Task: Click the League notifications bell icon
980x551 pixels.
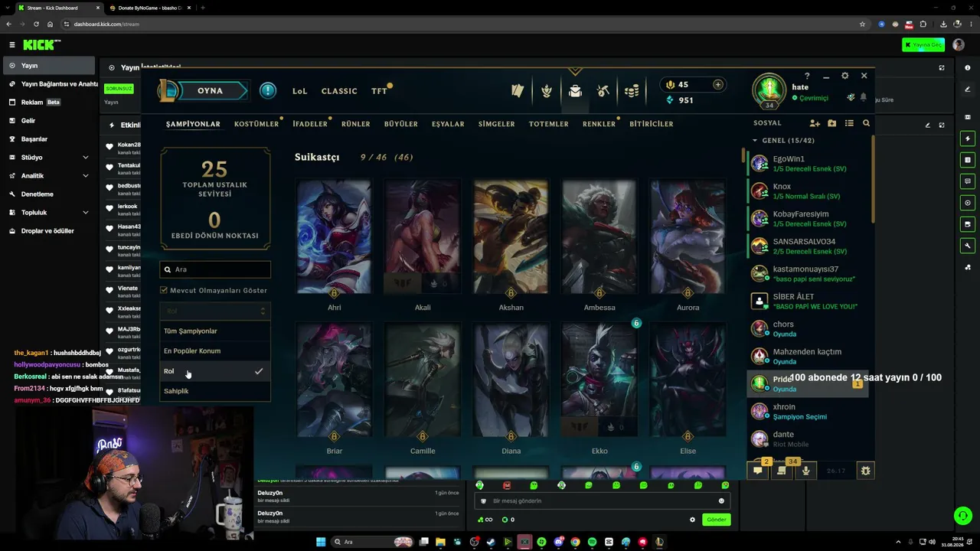Action: (864, 97)
